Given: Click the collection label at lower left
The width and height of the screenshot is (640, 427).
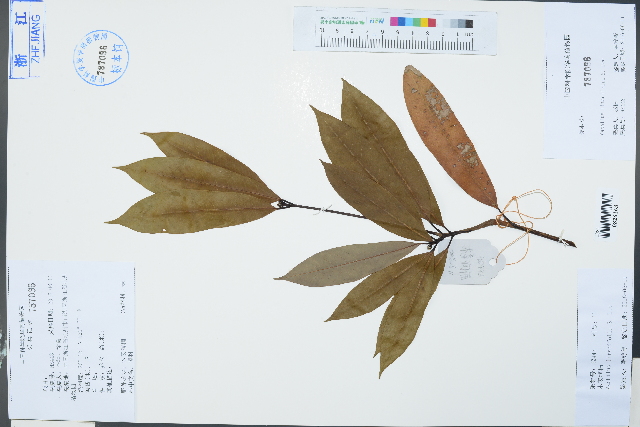Looking at the screenshot, I should tap(72, 340).
